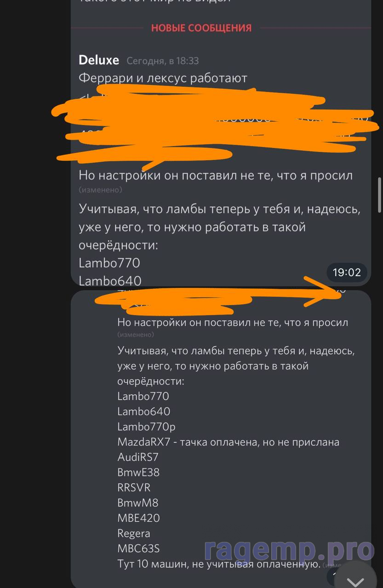The height and width of the screenshot is (588, 383).
Task: Select the 'Сегодня, в 18:33' message timestamp
Action: 163,61
